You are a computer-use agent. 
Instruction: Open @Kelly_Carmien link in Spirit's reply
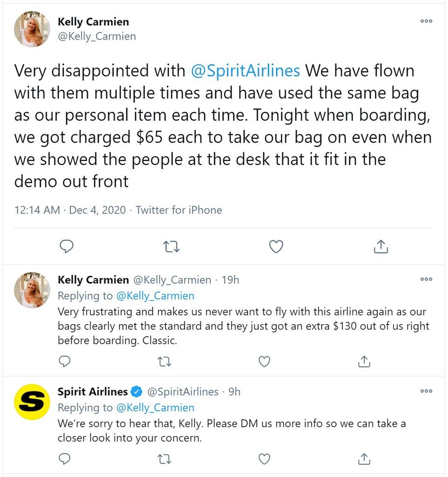pos(156,408)
